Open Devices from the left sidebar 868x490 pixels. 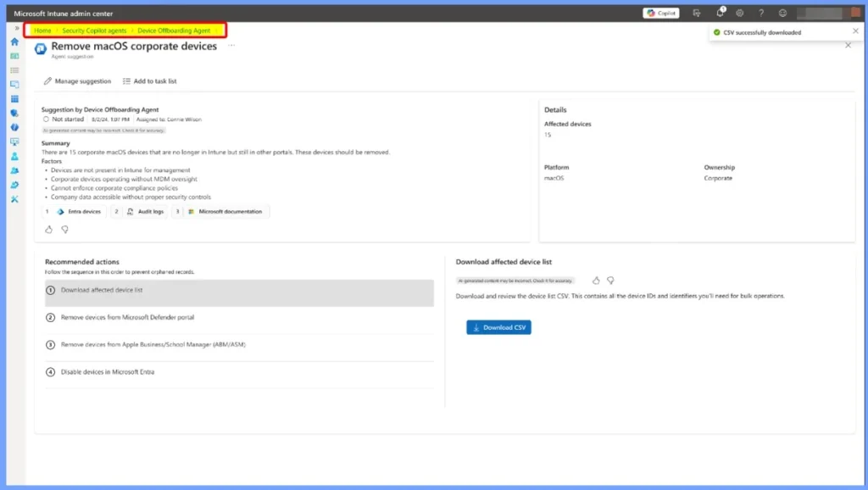[x=14, y=86]
